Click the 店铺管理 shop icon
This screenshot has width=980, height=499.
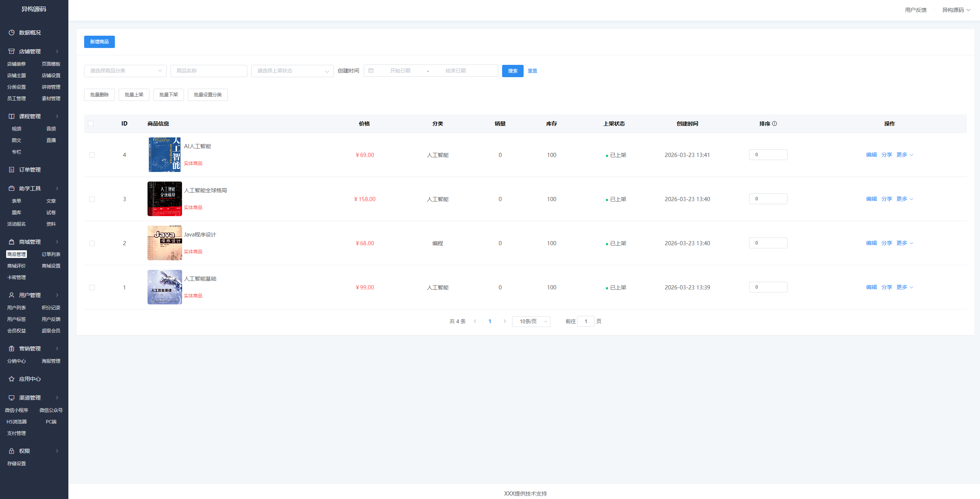coord(12,51)
